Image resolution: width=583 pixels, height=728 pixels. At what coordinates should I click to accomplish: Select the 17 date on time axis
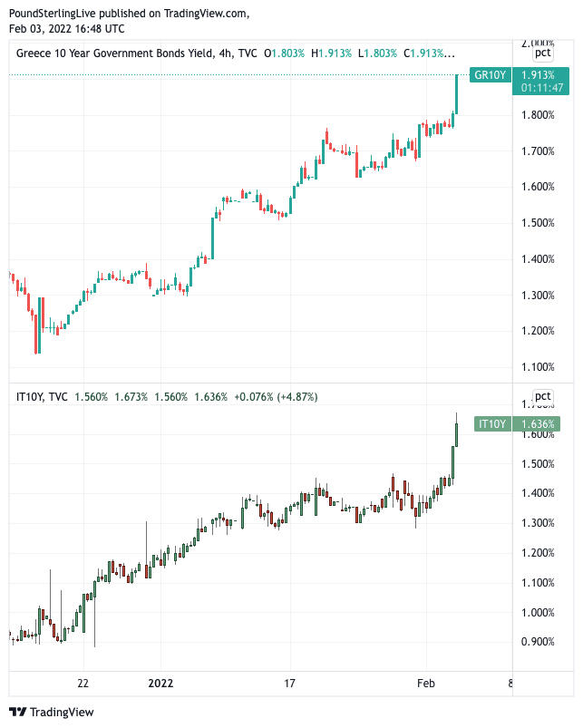tap(290, 683)
